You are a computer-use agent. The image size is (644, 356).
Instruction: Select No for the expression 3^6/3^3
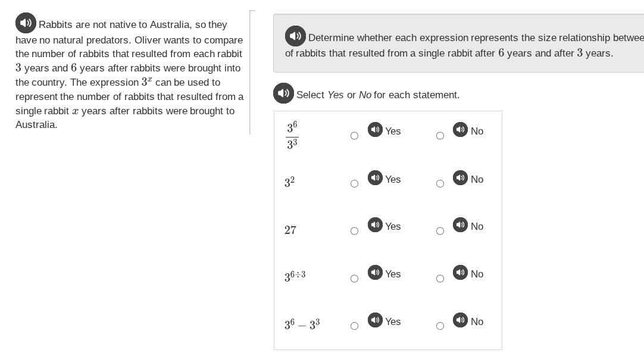(440, 136)
